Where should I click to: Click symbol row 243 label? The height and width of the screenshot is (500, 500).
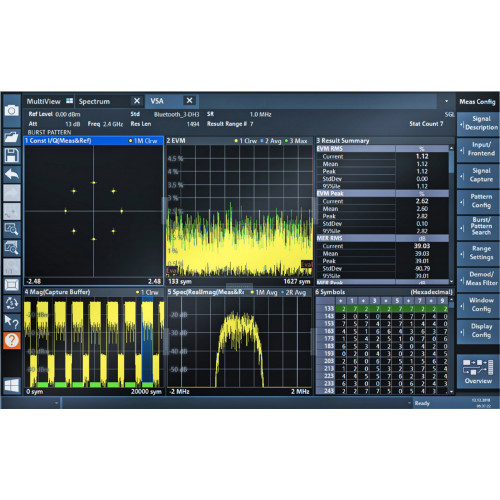tap(329, 391)
